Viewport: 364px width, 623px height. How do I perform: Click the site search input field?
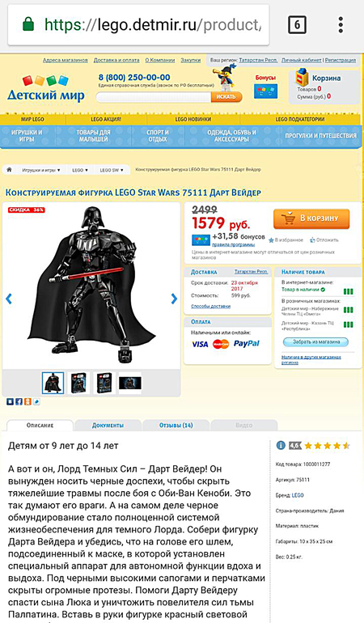click(154, 97)
